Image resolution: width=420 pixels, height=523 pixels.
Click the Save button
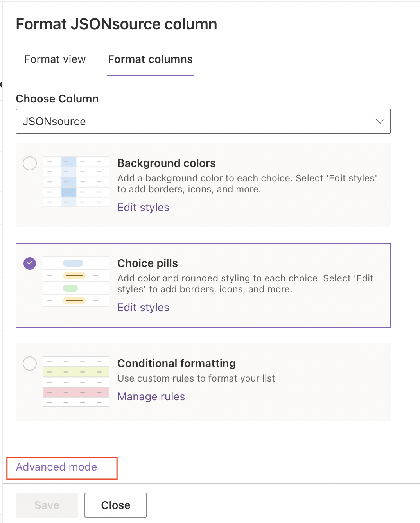coord(47,505)
